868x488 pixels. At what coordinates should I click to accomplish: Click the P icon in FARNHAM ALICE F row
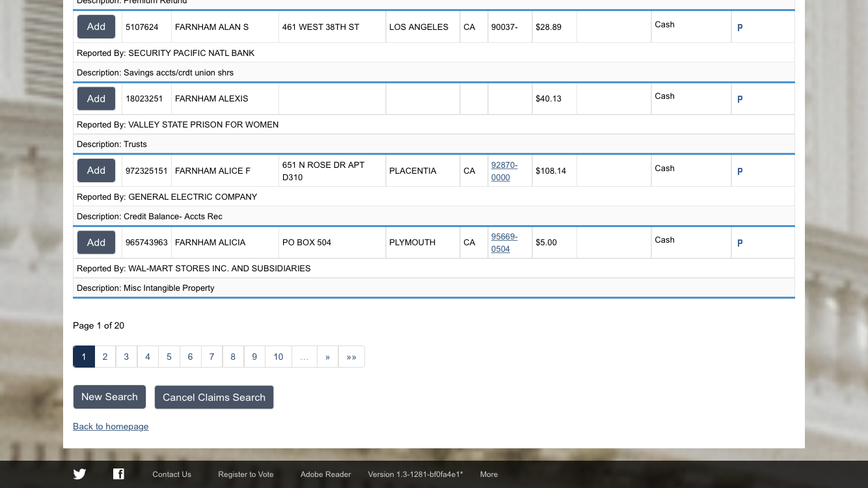[x=740, y=171]
